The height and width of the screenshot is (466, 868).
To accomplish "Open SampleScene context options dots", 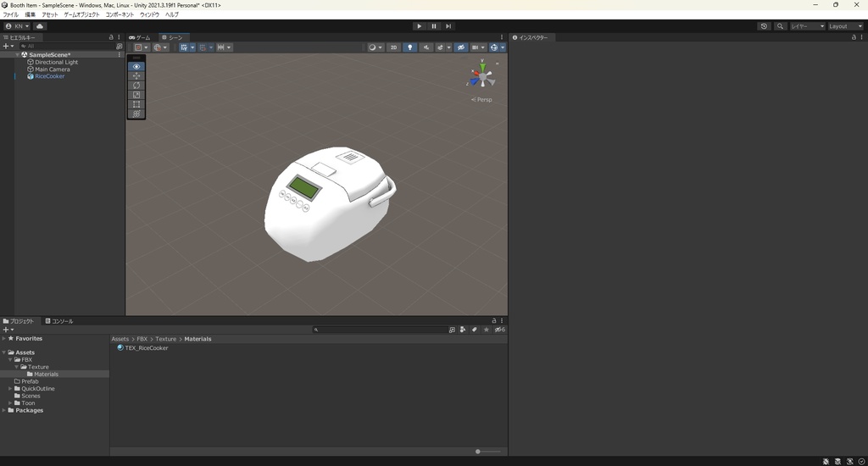I will 119,55.
